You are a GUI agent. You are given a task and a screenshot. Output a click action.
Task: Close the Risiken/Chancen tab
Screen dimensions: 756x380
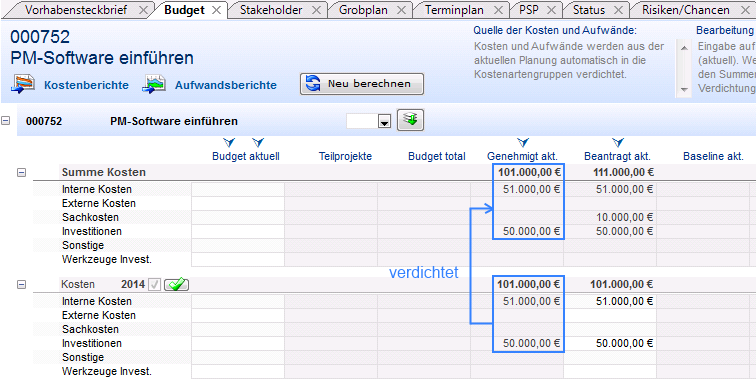745,10
